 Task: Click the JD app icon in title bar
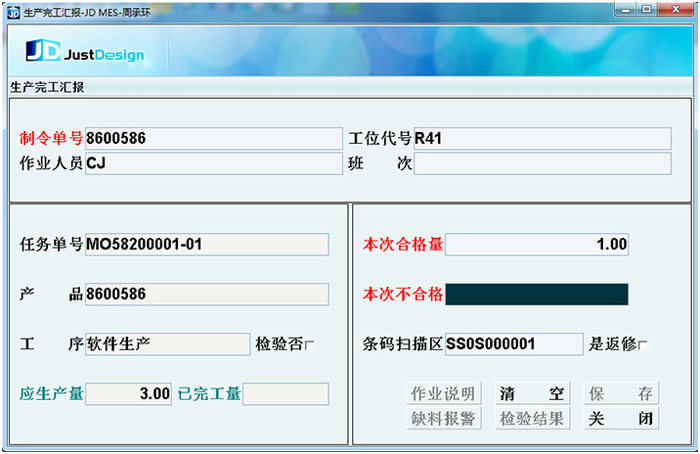(x=14, y=9)
